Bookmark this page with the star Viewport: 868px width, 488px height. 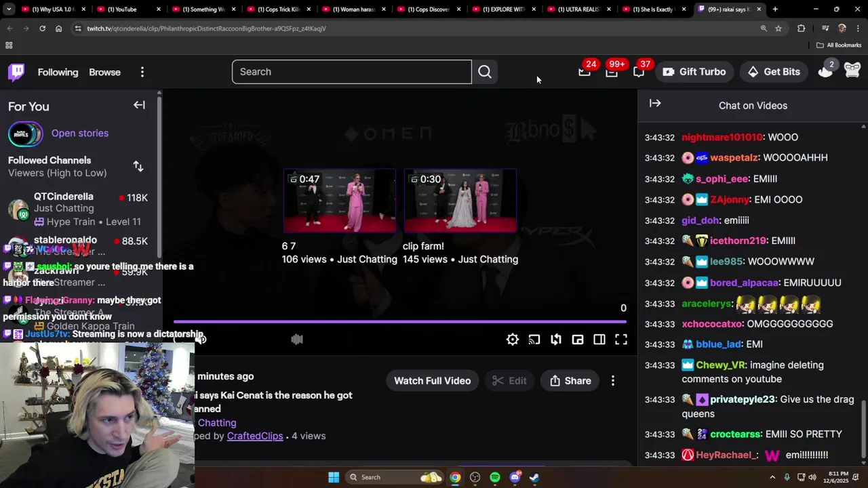[x=778, y=28]
